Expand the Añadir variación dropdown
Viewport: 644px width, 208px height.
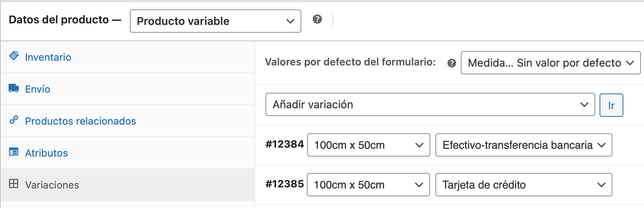(430, 104)
